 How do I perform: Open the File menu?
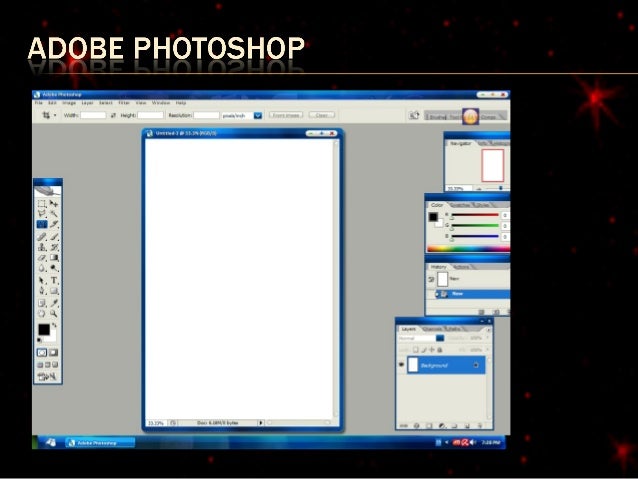[39, 103]
